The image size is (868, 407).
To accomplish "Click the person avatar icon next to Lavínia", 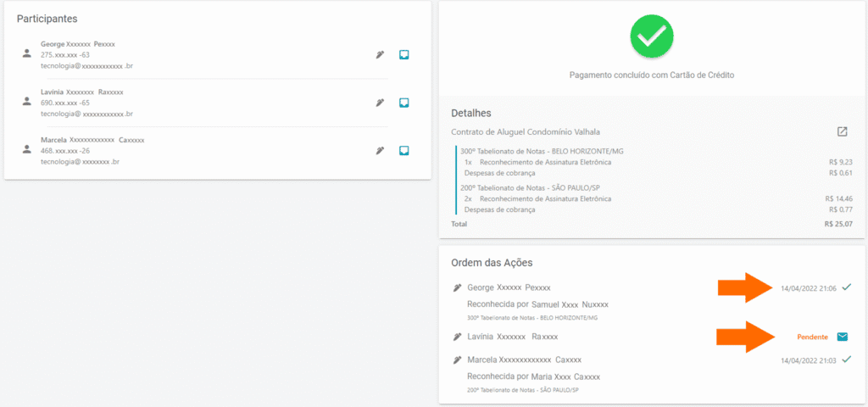I will coord(27,102).
